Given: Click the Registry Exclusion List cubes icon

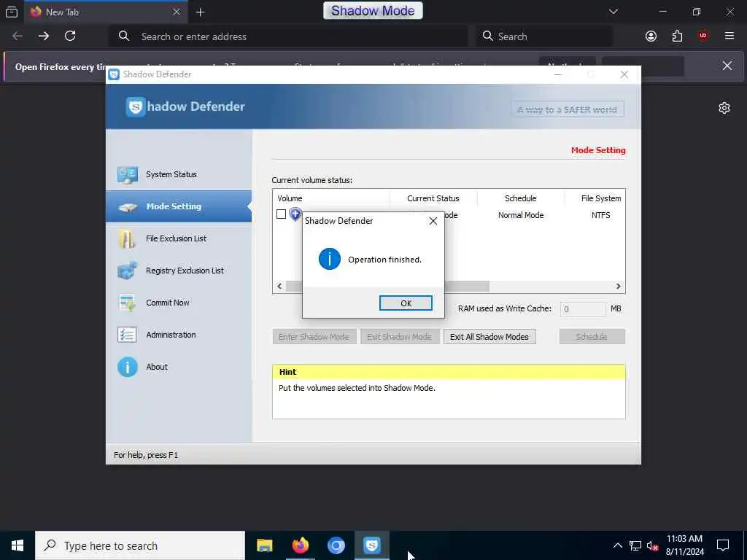Looking at the screenshot, I should tap(127, 271).
